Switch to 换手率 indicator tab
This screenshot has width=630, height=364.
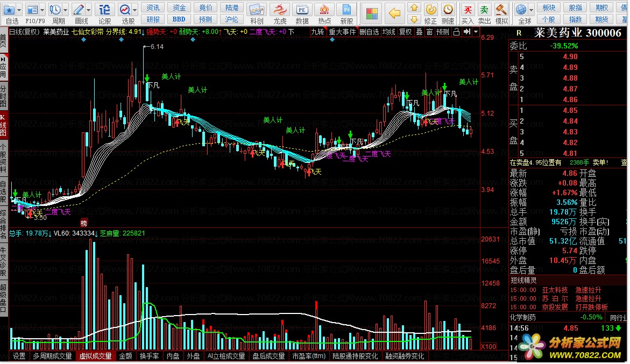click(x=149, y=356)
